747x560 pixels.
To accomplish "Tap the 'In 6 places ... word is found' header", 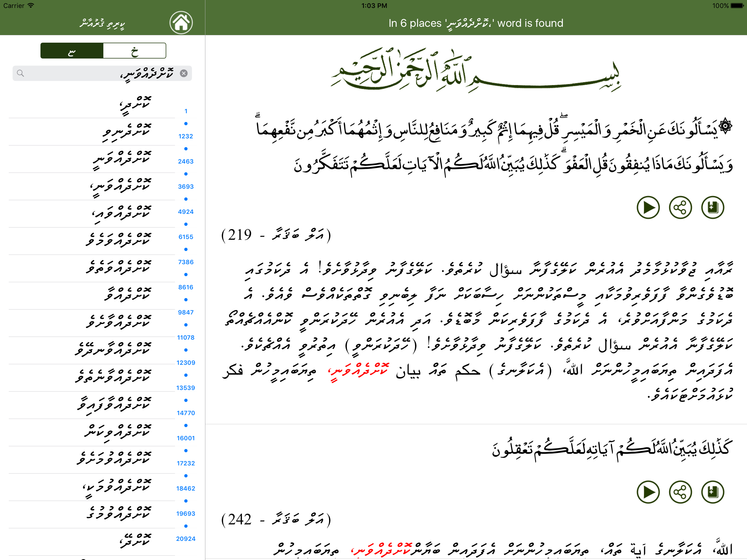I will click(x=476, y=23).
